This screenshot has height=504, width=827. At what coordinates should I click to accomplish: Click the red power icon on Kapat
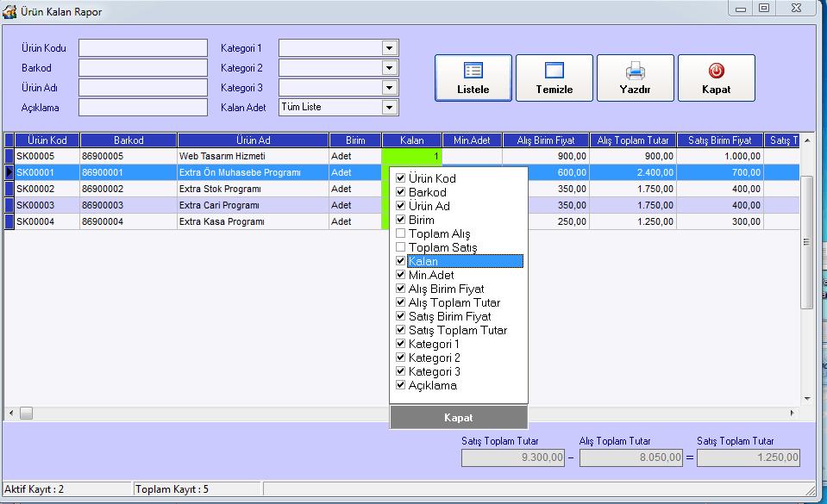click(x=717, y=71)
